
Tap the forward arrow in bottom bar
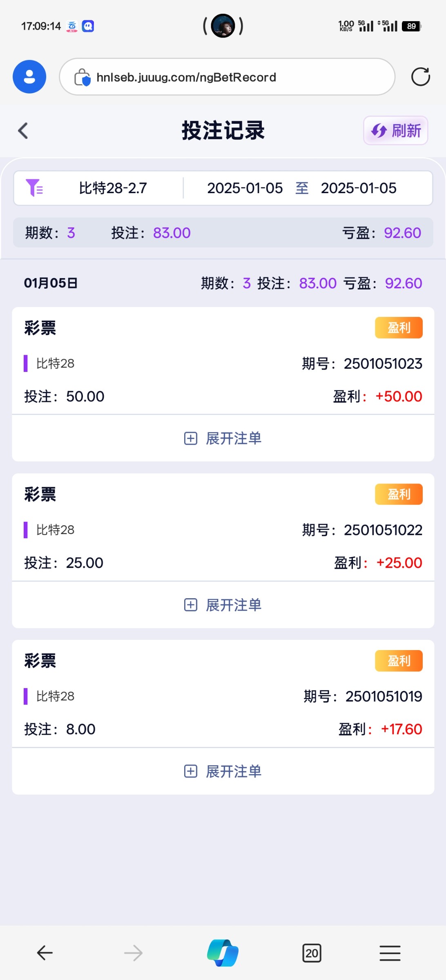(133, 953)
